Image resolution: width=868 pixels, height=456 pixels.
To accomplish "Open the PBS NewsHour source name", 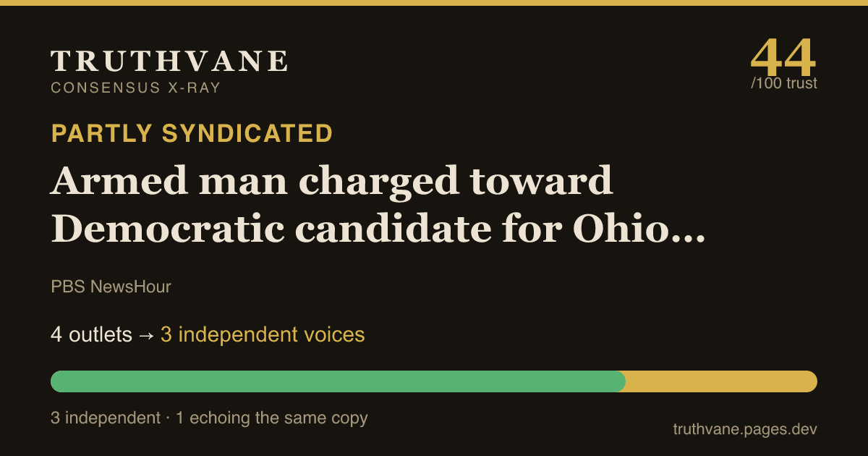I will click(x=111, y=287).
